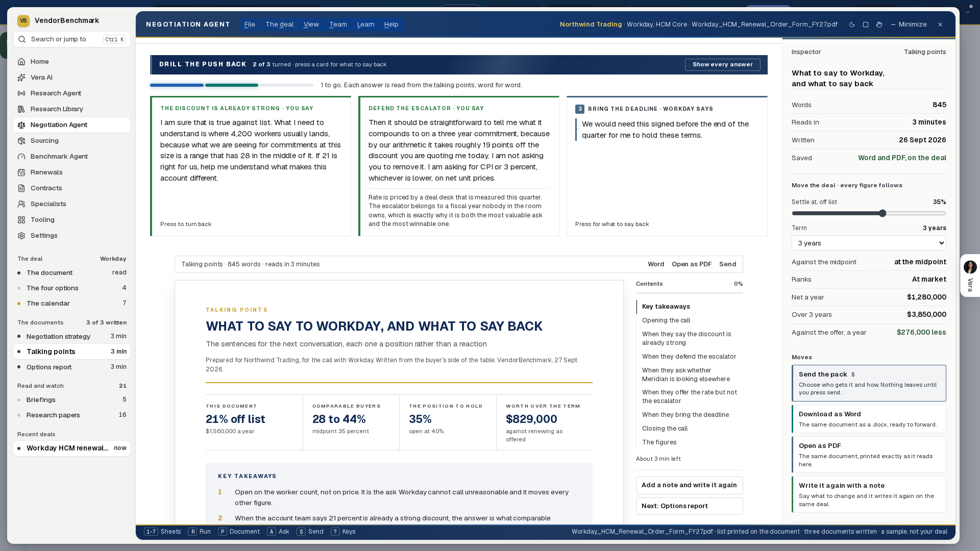The image size is (980, 551).
Task: Click the Benchmark Agent gauge icon
Action: (x=21, y=157)
